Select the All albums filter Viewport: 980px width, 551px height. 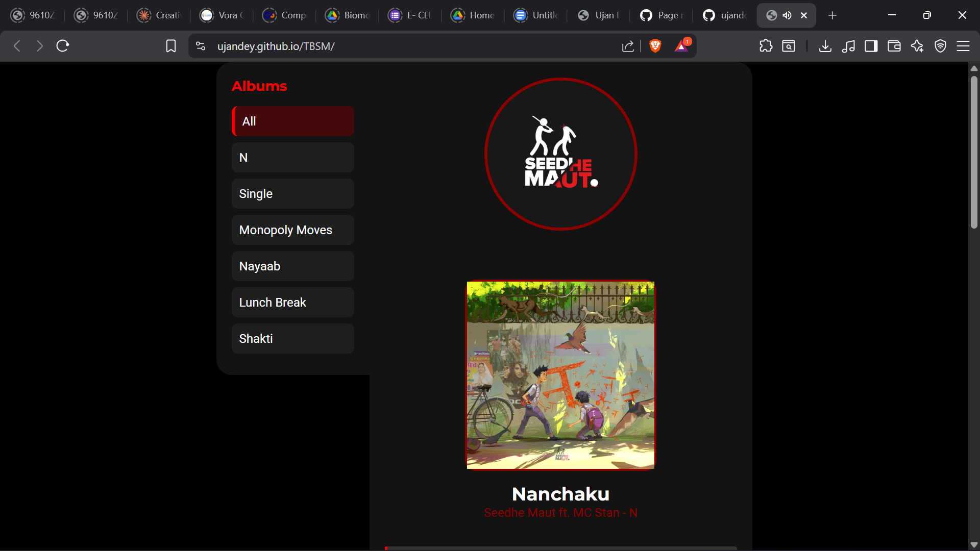tap(293, 121)
